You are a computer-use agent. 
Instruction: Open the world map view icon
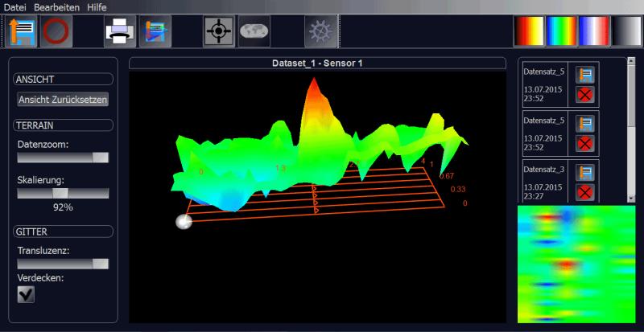(254, 31)
